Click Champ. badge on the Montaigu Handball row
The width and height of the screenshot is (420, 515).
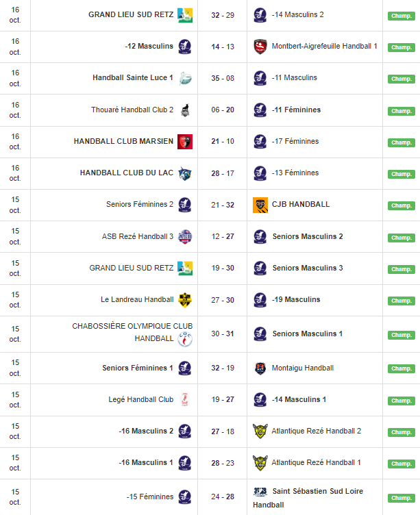pos(401,368)
